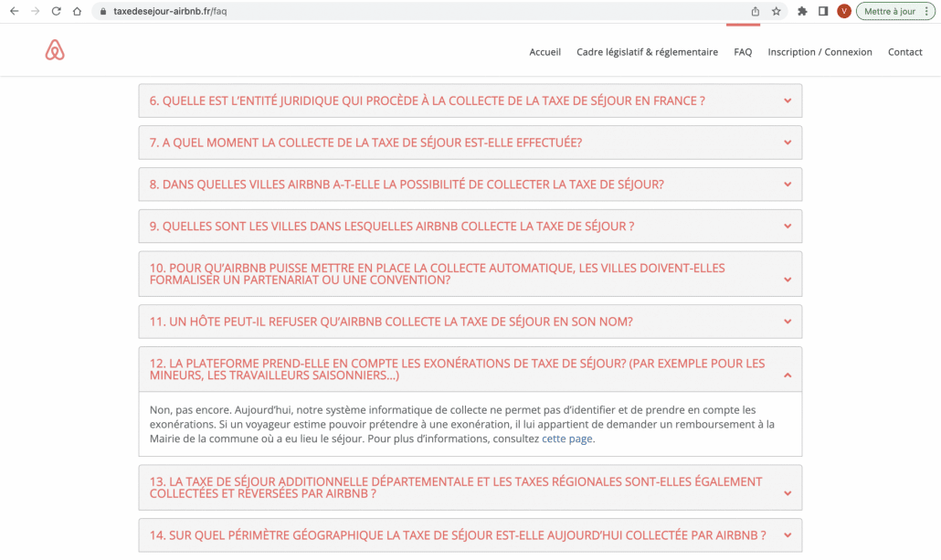Click question 9 title 'Quelles sont les villes'

click(x=392, y=227)
